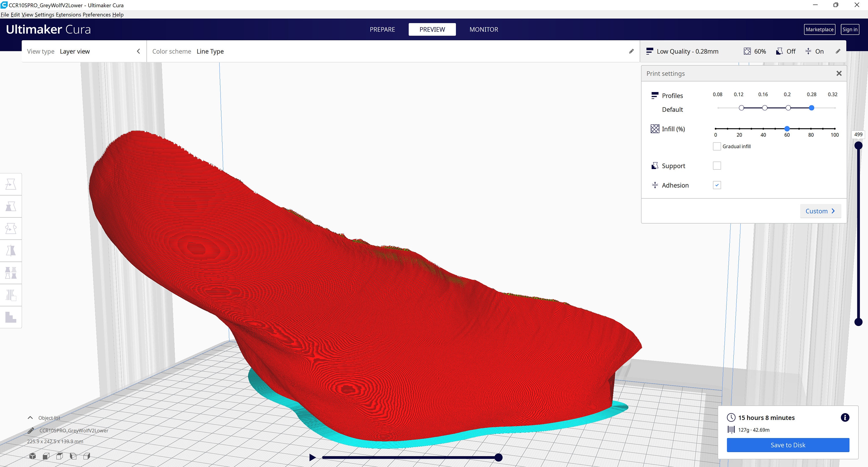Click the 0.2 position on the Profiles slider

788,108
